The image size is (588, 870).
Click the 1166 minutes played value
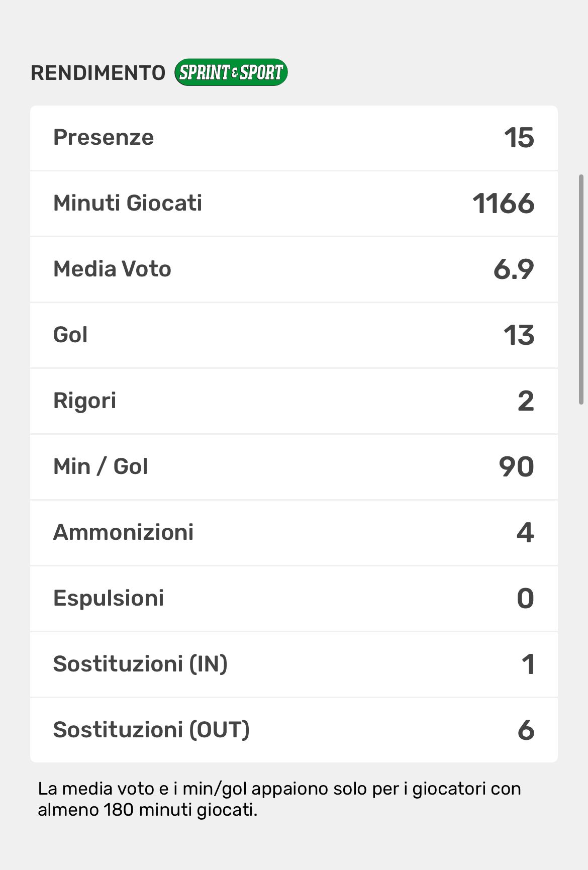tap(503, 204)
